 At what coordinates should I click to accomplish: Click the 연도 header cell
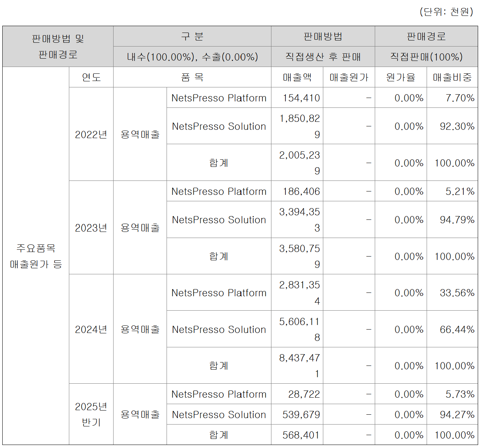91,77
